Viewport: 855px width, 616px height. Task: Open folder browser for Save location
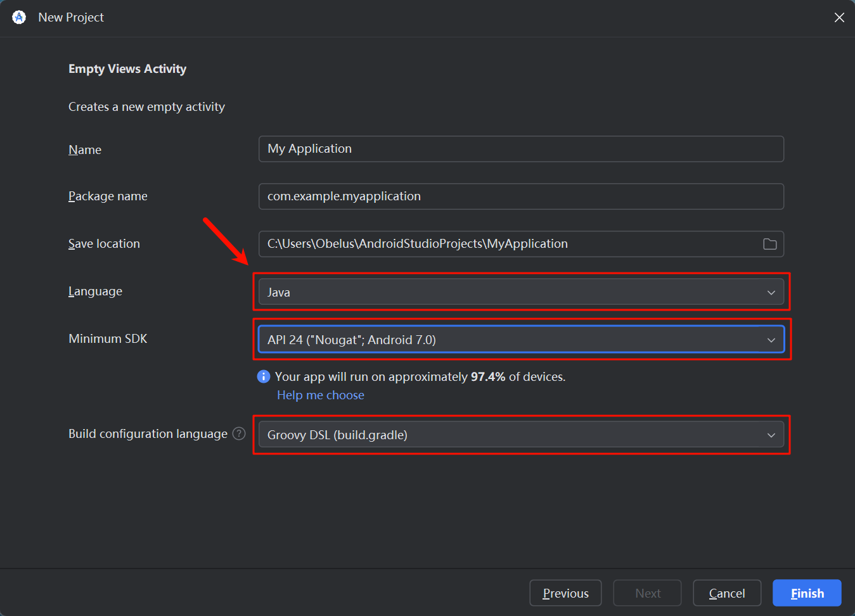point(769,244)
